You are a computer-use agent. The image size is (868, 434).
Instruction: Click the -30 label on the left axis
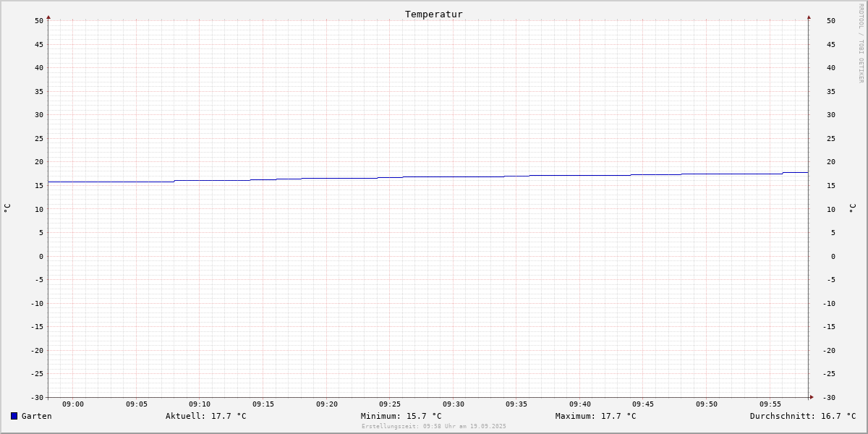pyautogui.click(x=37, y=397)
